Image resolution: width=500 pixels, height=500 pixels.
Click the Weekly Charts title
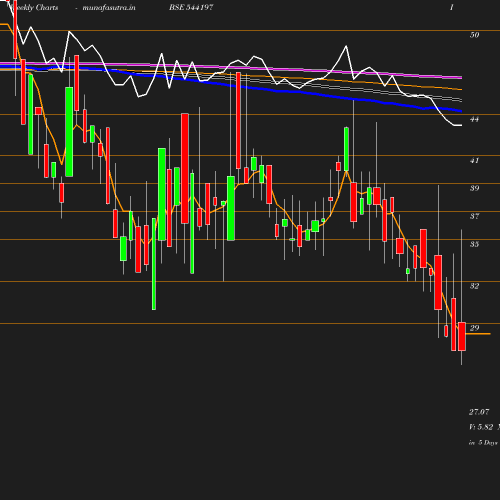[x=33, y=7]
